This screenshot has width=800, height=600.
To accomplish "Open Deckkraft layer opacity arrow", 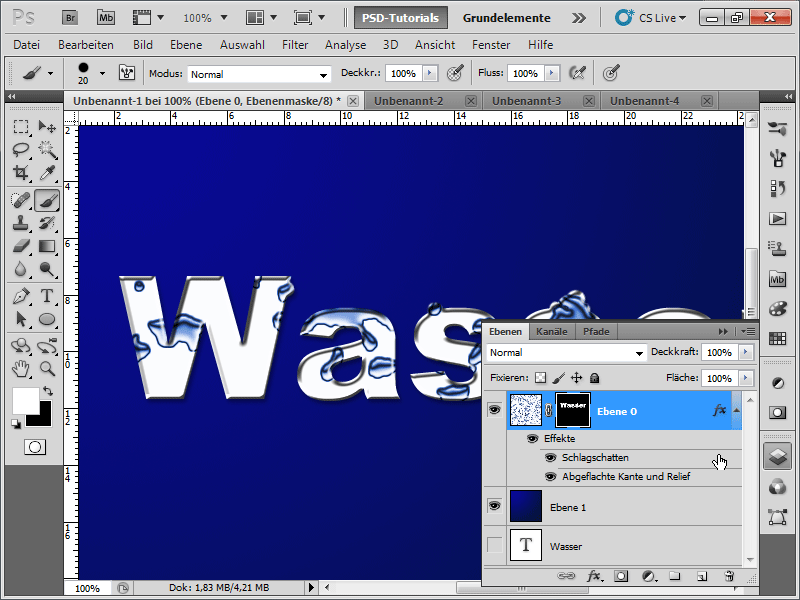I will pos(746,352).
